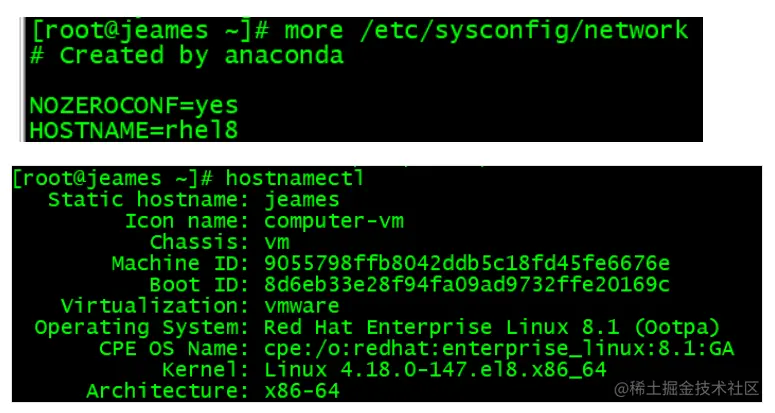The height and width of the screenshot is (413, 775).
Task: Click the 稀土掘金技术社区 watermark
Action: (x=687, y=389)
